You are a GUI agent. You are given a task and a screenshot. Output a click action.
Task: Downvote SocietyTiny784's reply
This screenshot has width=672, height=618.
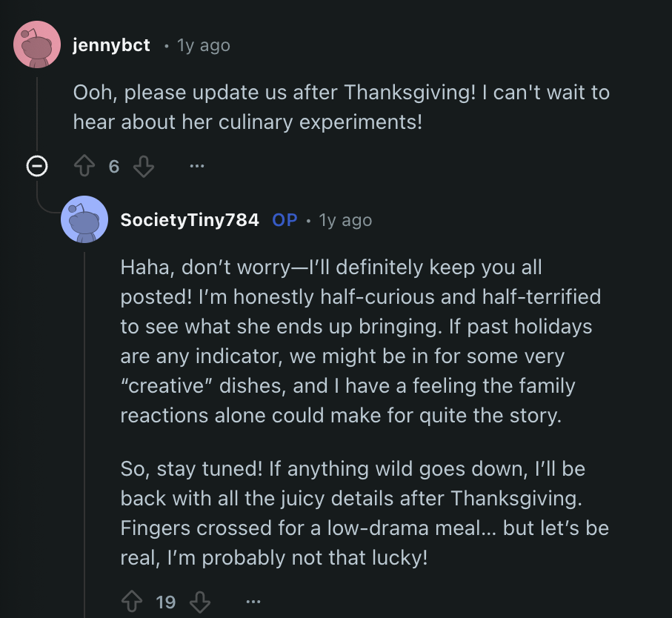coord(200,602)
